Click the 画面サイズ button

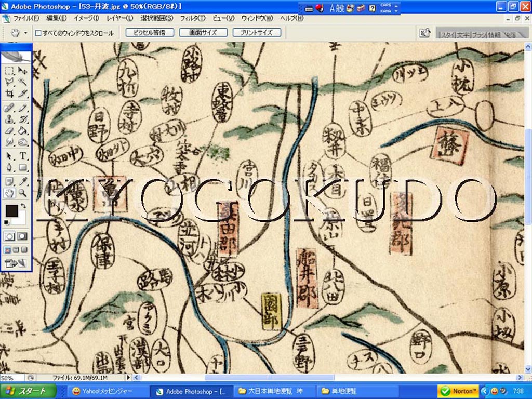click(203, 33)
